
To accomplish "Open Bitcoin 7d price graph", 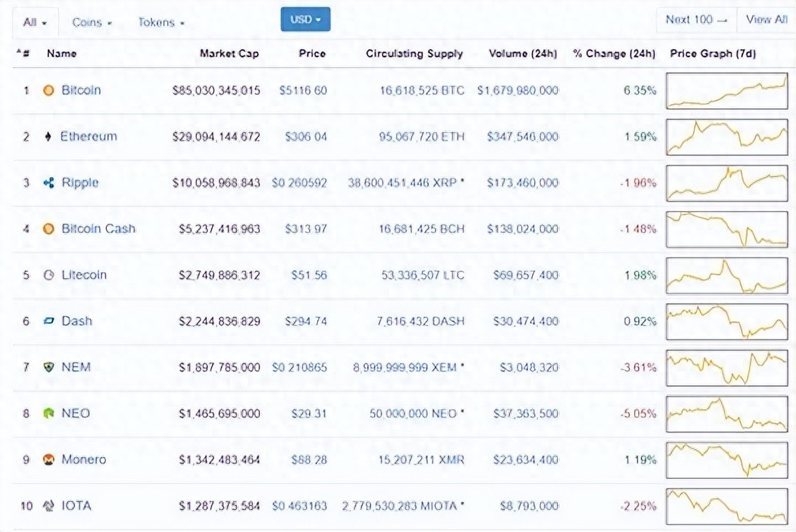I will pyautogui.click(x=727, y=91).
